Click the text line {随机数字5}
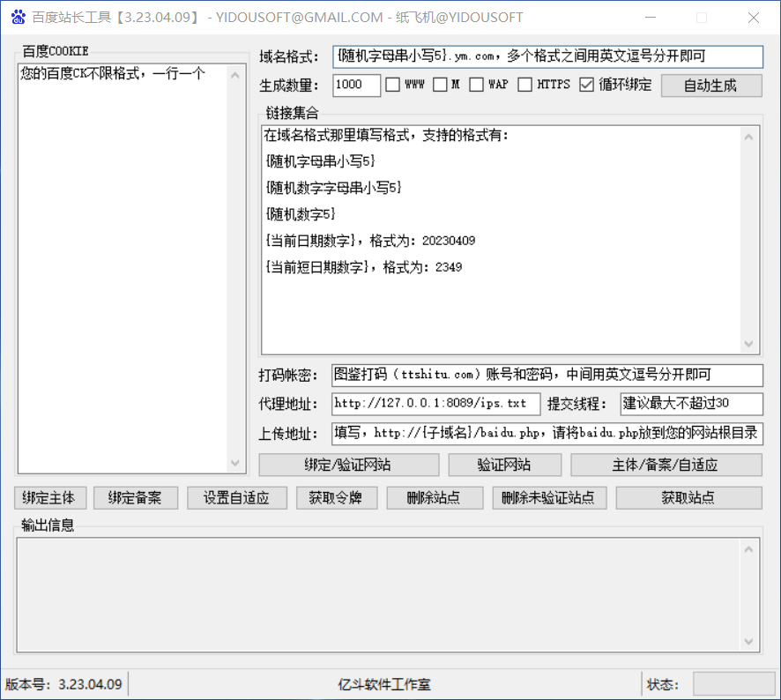The width and height of the screenshot is (781, 700). 301,213
